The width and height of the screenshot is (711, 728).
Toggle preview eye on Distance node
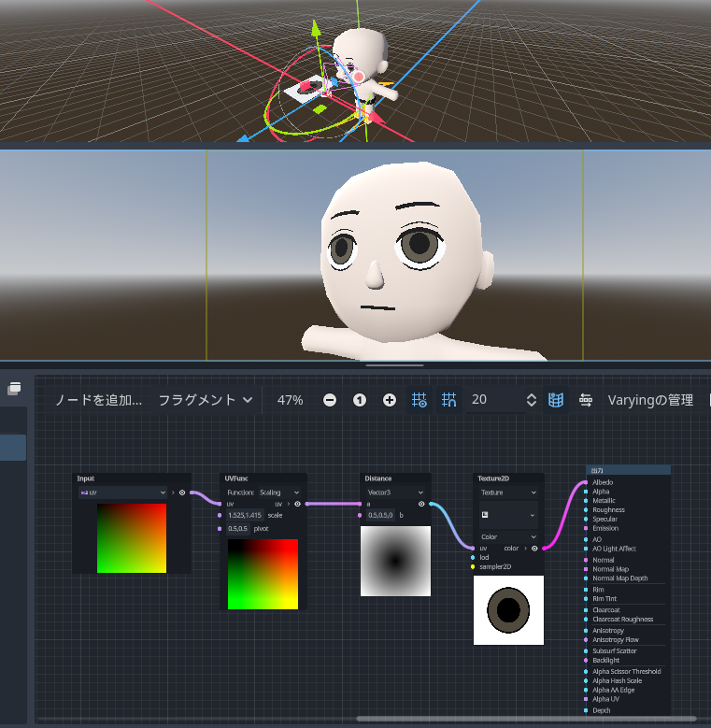[421, 504]
